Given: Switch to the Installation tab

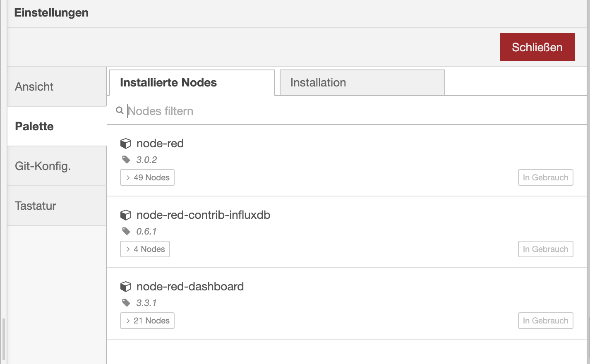Looking at the screenshot, I should tap(362, 83).
